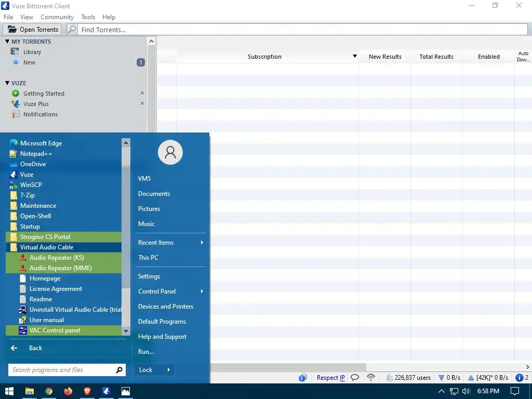The height and width of the screenshot is (399, 532).
Task: Open the Notifications sidebar icon
Action: coord(15,114)
